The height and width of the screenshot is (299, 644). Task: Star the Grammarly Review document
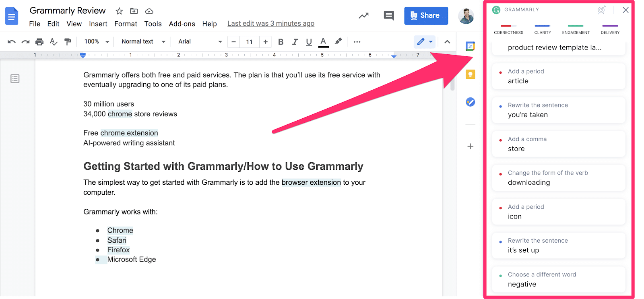[119, 11]
